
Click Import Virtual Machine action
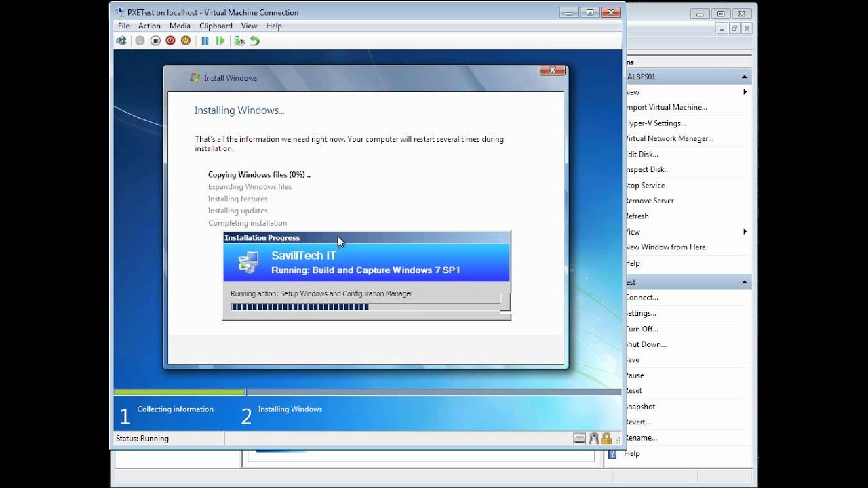click(x=667, y=107)
